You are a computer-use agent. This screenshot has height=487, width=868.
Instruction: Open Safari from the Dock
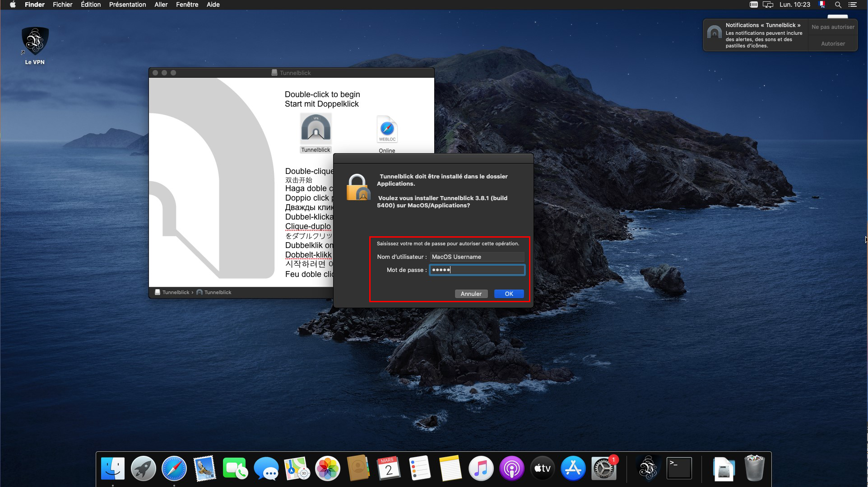pyautogui.click(x=174, y=468)
